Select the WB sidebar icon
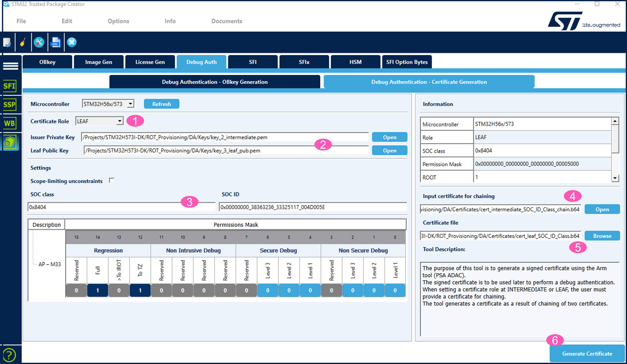 [10, 123]
